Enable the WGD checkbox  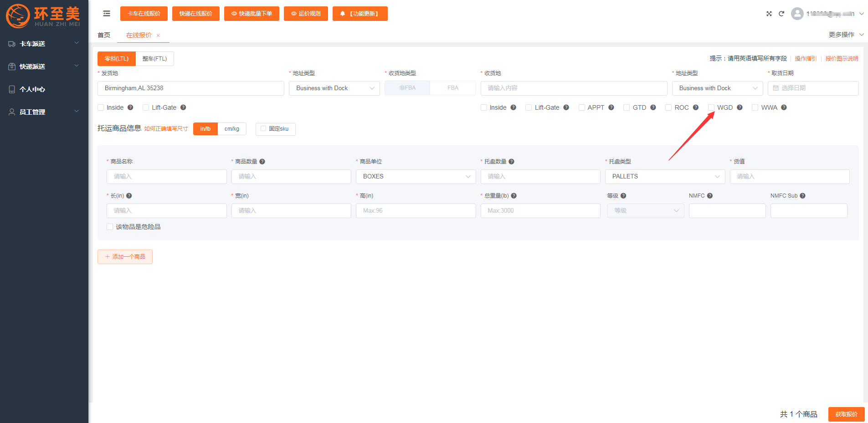[711, 107]
